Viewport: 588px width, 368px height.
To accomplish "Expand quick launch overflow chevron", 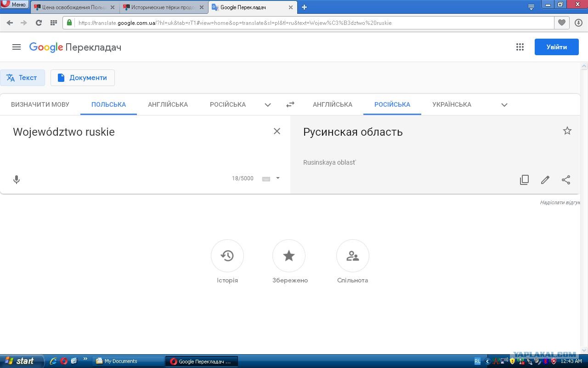I will coord(85,359).
